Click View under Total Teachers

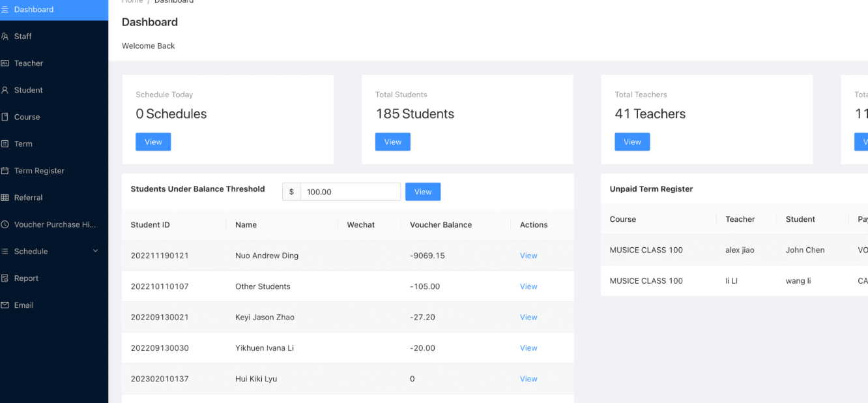click(x=632, y=142)
